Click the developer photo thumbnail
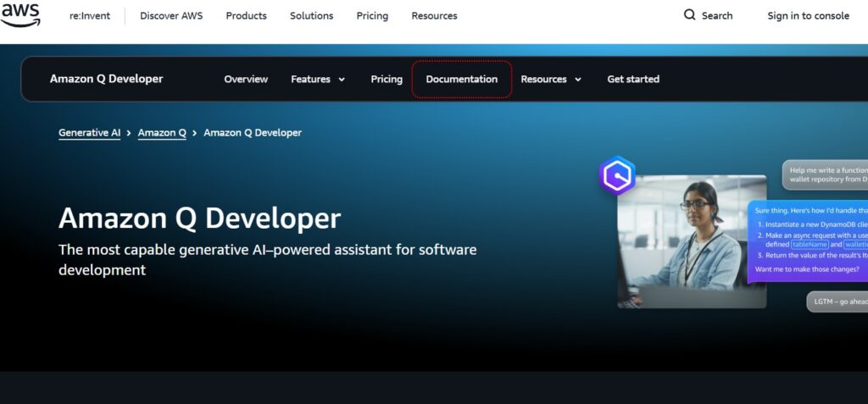The width and height of the screenshot is (868, 404). [692, 241]
